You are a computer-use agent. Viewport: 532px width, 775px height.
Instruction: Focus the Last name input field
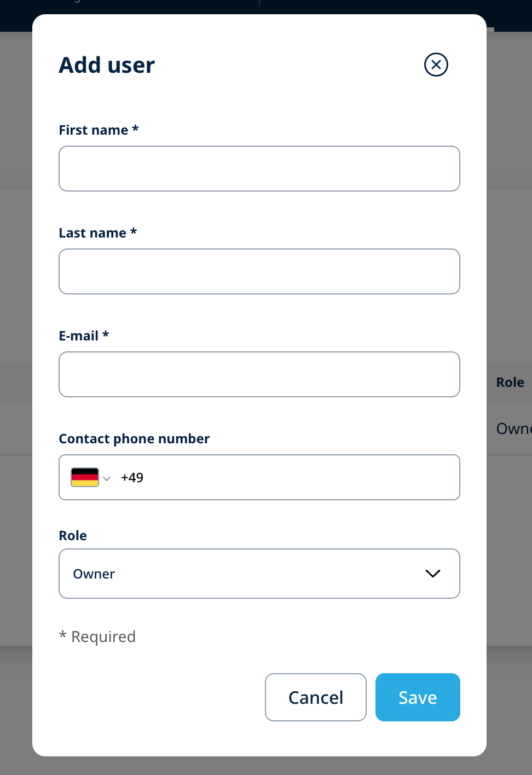259,271
